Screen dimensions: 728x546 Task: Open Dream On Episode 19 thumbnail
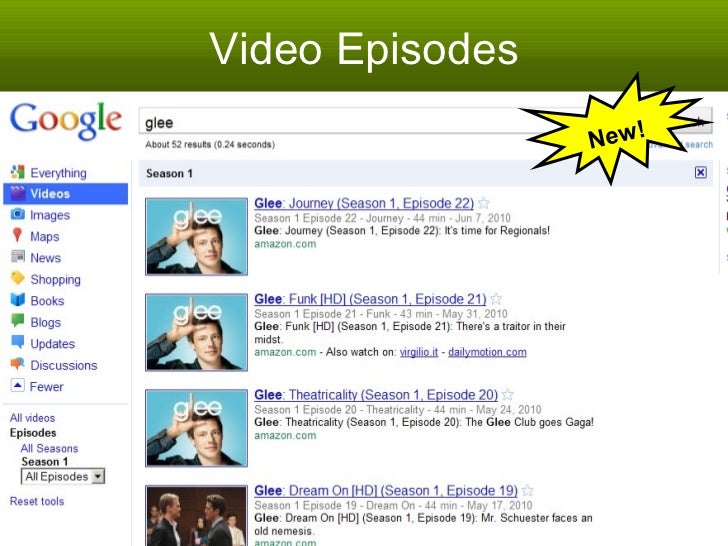196,515
